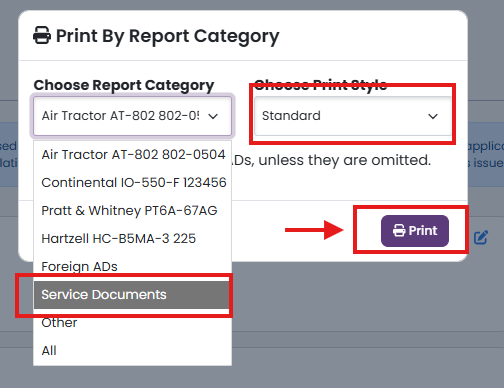Click the purple Print button

tap(415, 231)
